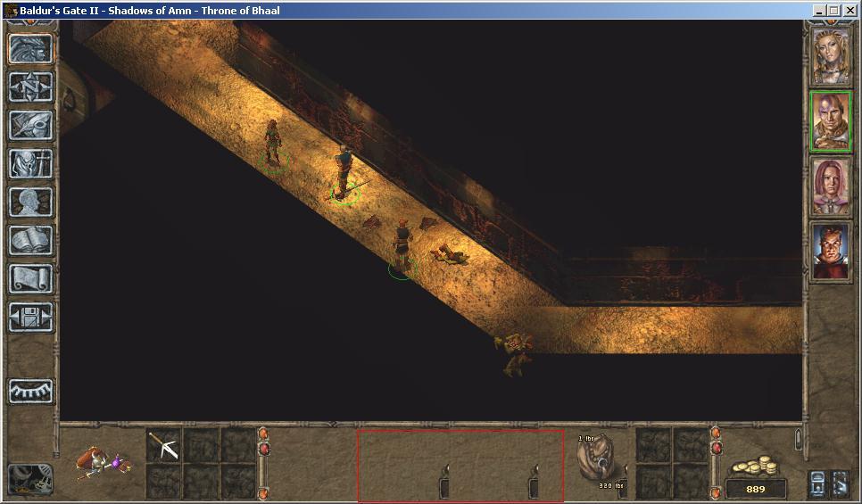Click the top-right backpack slot
Screen dimensions: 862x504
(691, 445)
